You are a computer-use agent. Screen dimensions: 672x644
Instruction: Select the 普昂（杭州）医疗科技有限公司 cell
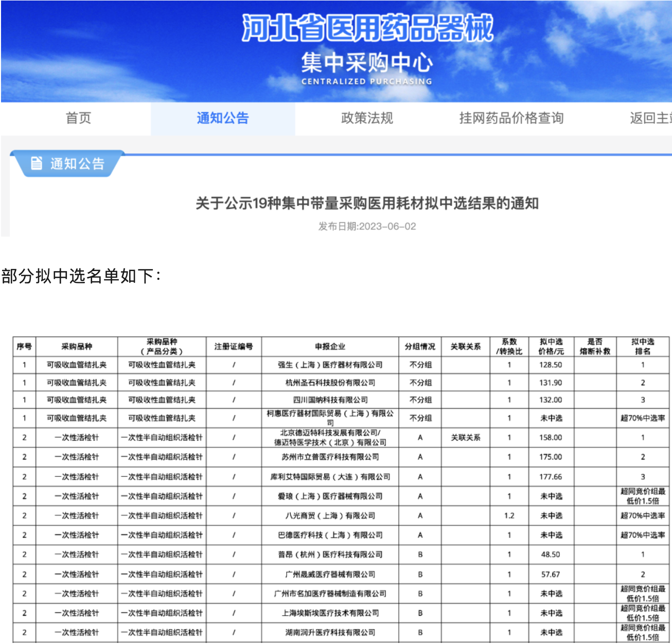pos(330,554)
